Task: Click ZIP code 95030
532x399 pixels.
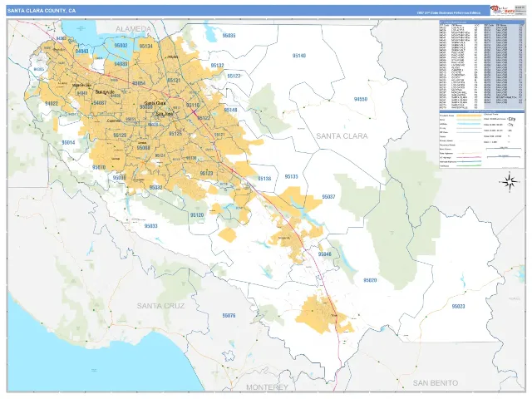Action: click(120, 177)
